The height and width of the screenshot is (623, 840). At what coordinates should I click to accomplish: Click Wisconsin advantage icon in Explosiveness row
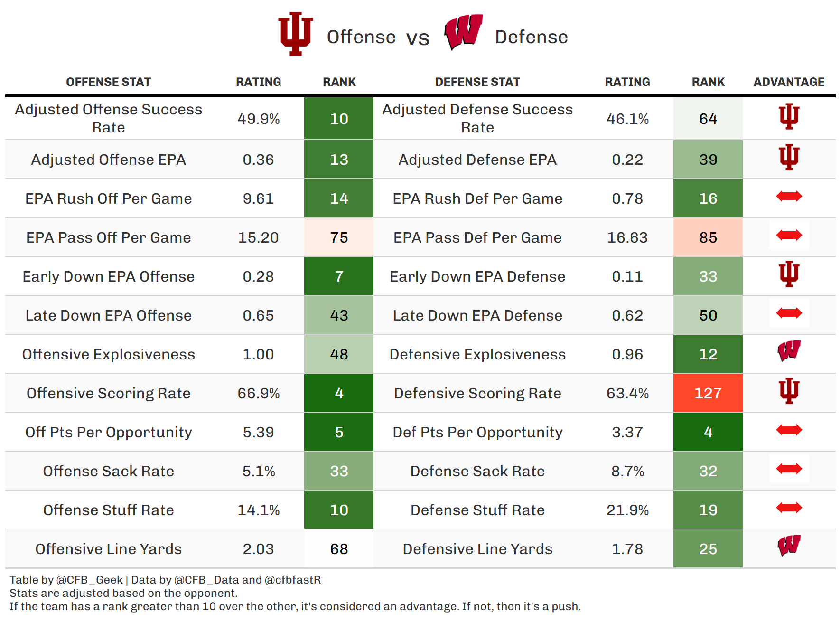pyautogui.click(x=789, y=351)
